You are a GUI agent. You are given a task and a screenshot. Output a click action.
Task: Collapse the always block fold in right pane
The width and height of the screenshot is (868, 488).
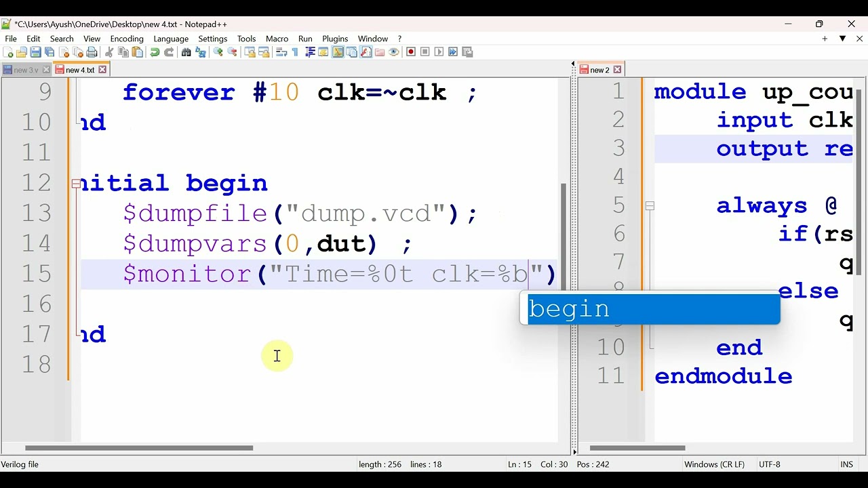coord(650,205)
